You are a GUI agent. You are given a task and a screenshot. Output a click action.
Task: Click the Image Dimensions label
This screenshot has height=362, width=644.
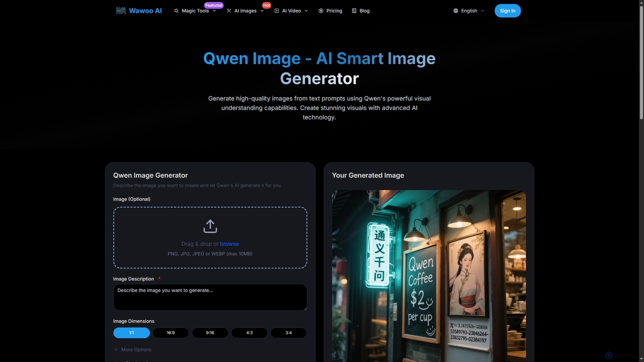(134, 321)
